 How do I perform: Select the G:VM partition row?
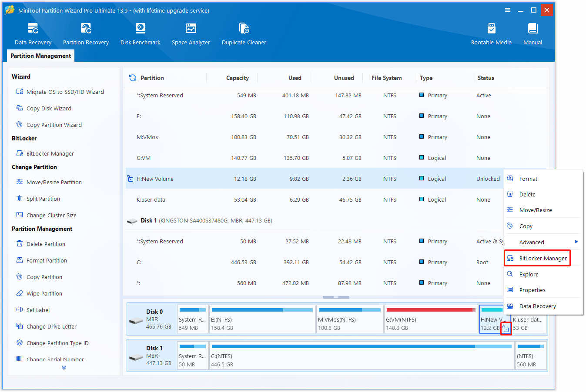click(x=336, y=158)
